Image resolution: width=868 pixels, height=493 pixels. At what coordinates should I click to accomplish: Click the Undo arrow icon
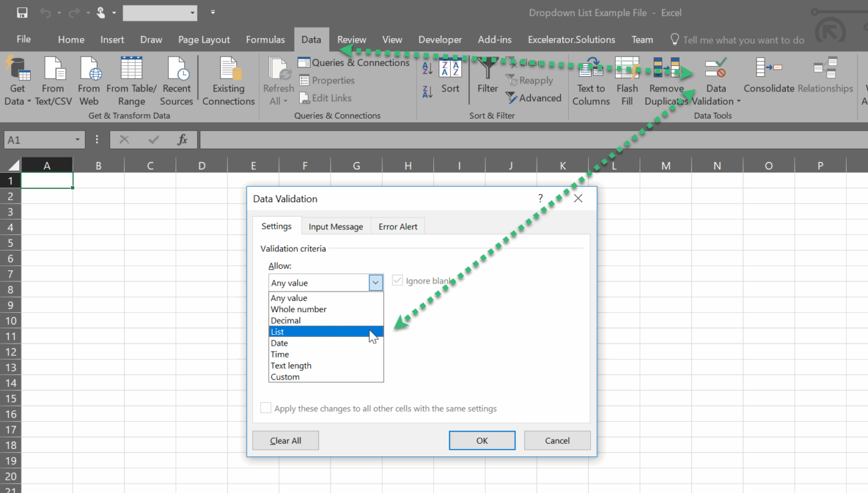coord(45,13)
